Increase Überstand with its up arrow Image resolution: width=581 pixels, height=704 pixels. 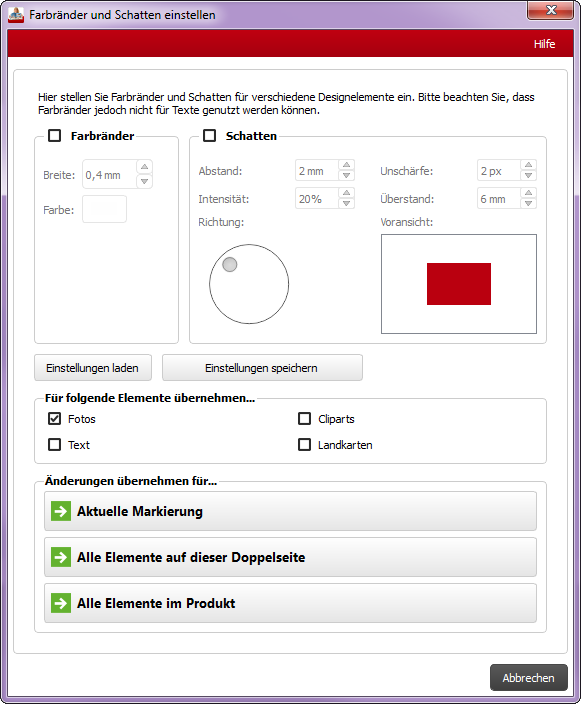point(528,193)
